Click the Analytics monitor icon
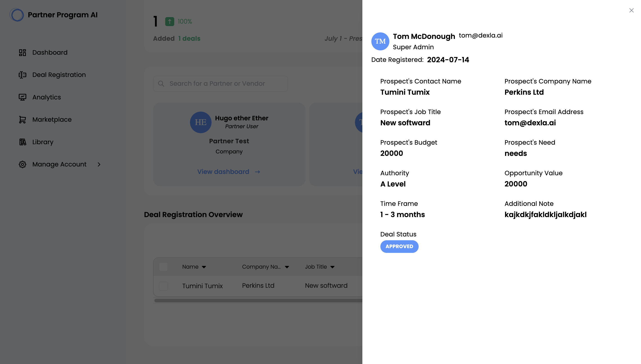Viewport: 641px width, 364px height. (22, 97)
